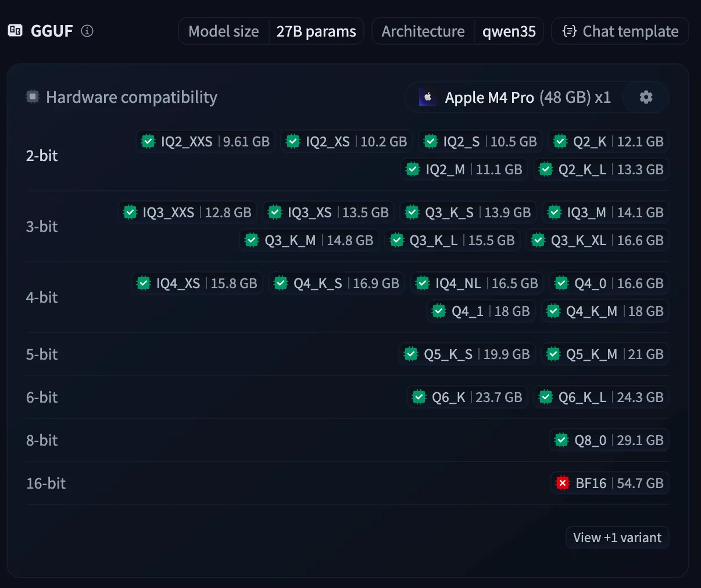Click View +1 variant button
Viewport: 701px width, 588px height.
617,537
